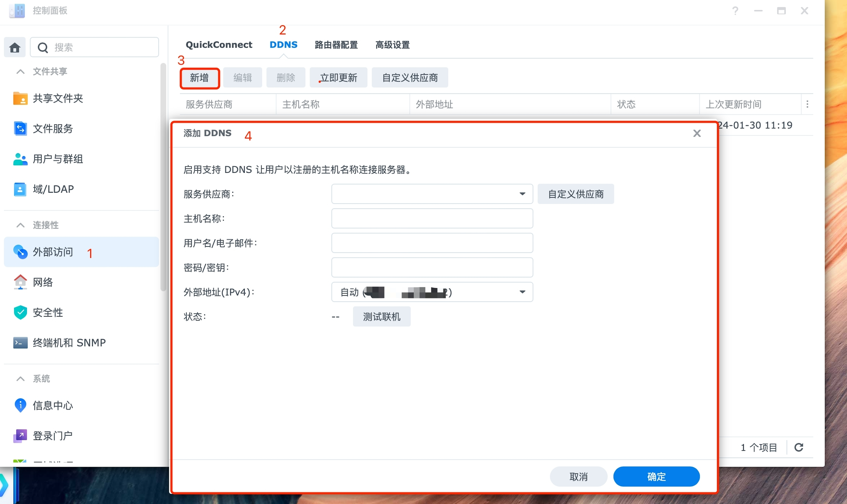Collapse the File Sharing (文件共享) section
847x504 pixels.
point(20,72)
